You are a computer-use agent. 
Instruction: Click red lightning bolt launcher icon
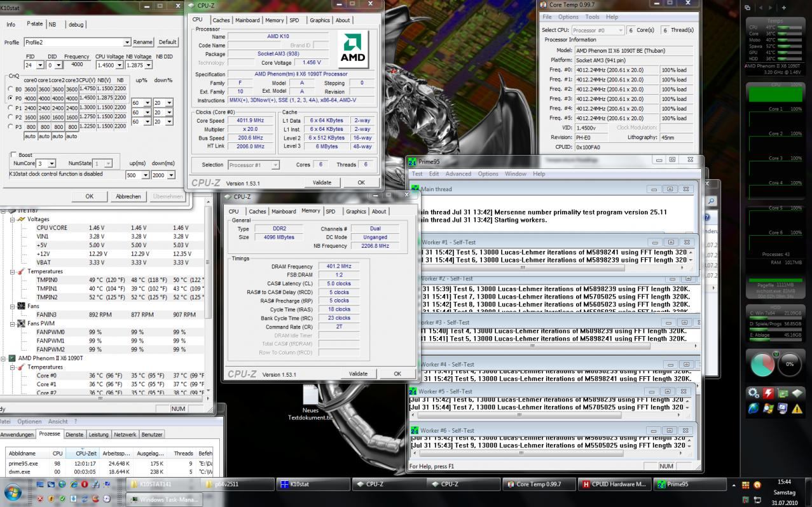pyautogui.click(x=768, y=392)
